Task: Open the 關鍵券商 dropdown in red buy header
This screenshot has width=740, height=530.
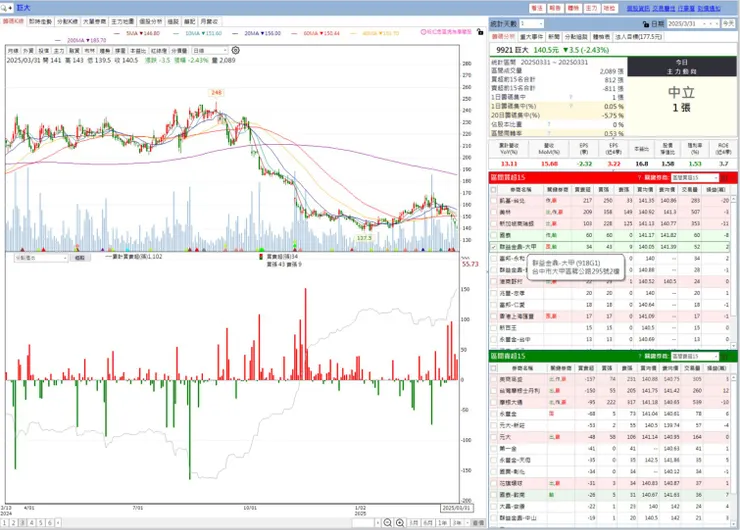Action: (x=694, y=177)
